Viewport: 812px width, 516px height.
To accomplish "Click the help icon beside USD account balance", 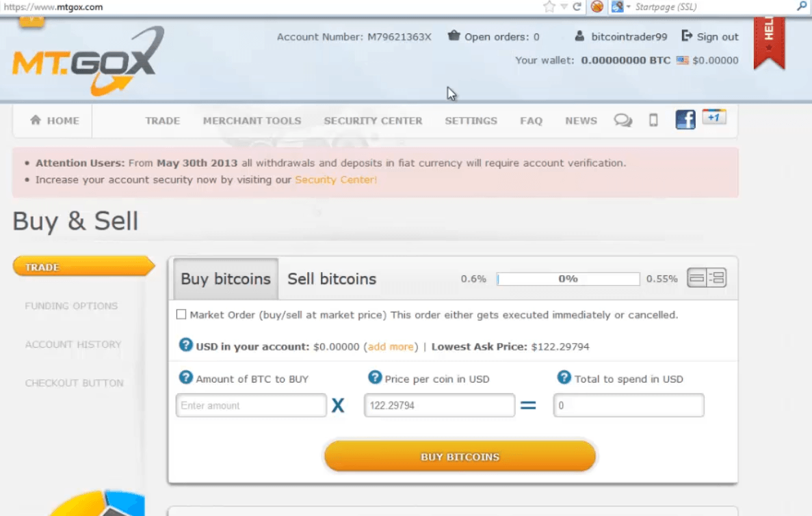I will 185,345.
